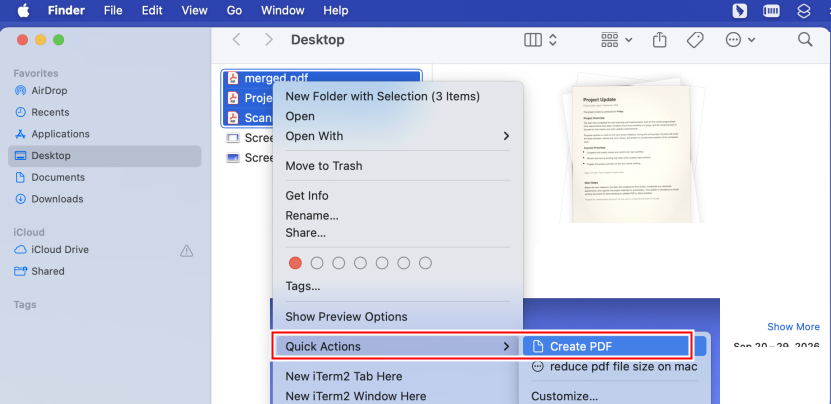Open the Help menu
Image resolution: width=831 pixels, height=404 pixels.
(335, 11)
